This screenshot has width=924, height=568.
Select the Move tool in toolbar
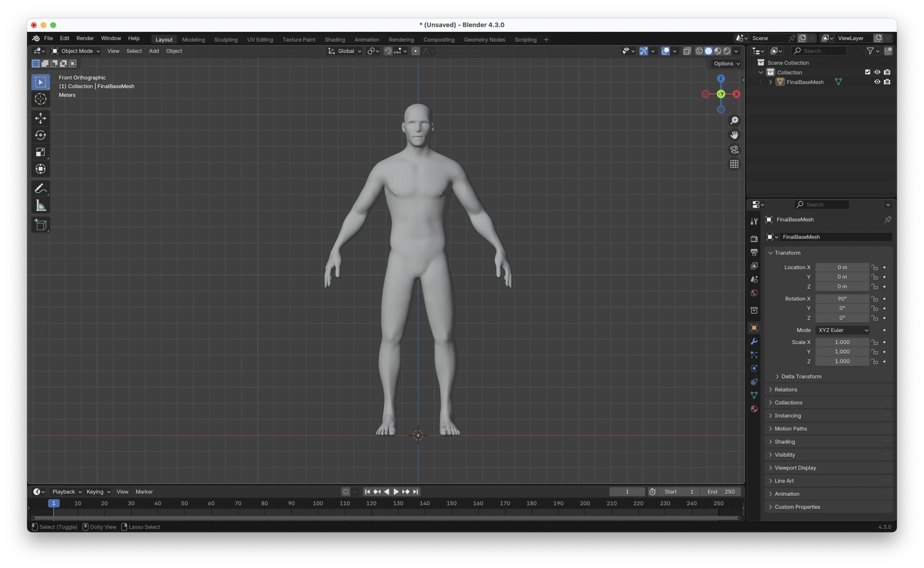40,118
